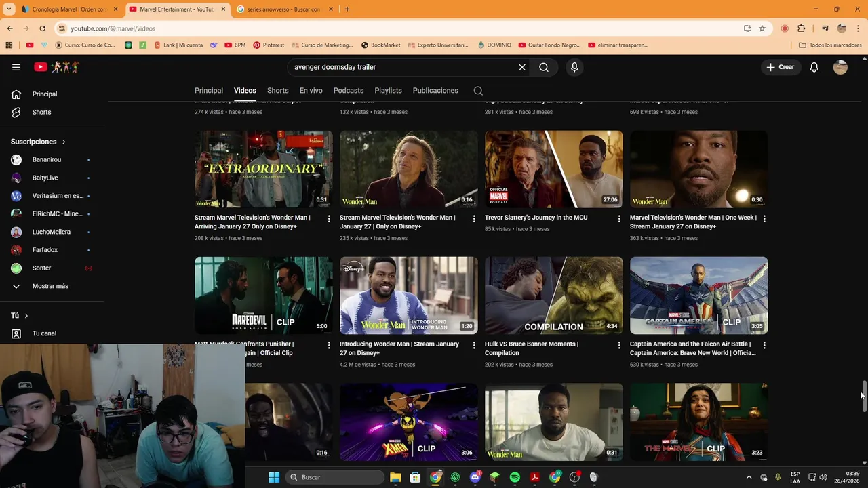This screenshot has height=488, width=868.
Task: Play The Marvels clip thumbnail
Action: (x=698, y=422)
